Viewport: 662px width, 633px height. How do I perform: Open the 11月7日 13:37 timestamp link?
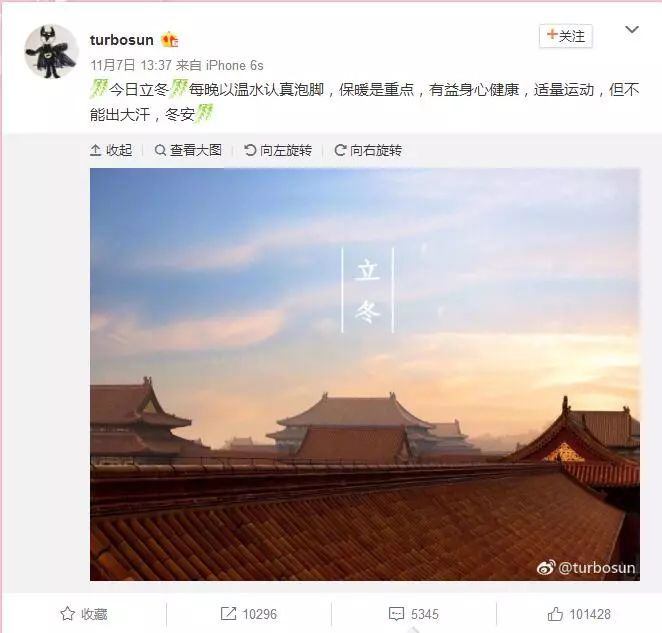pos(131,65)
